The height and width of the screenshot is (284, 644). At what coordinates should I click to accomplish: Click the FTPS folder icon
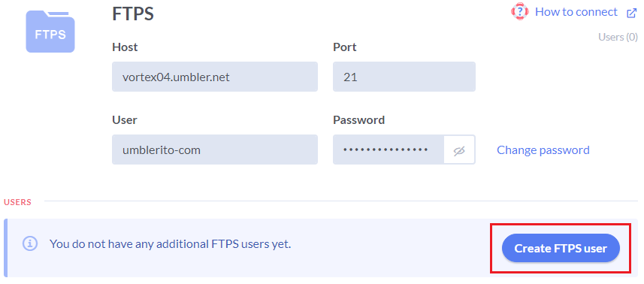(50, 32)
